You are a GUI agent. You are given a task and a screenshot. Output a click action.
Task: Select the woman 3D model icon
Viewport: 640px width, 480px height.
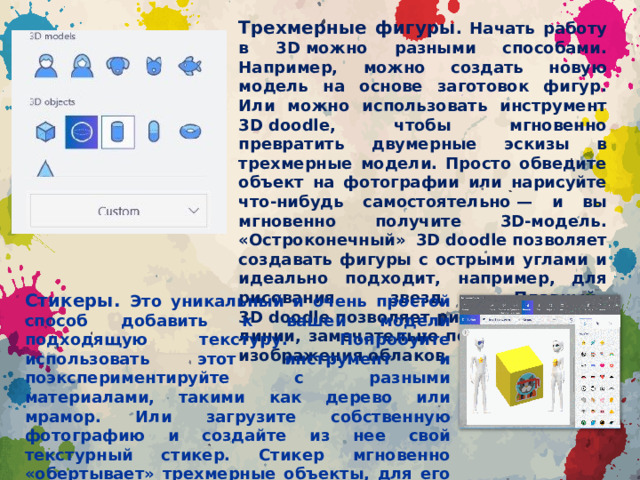[x=82, y=66]
